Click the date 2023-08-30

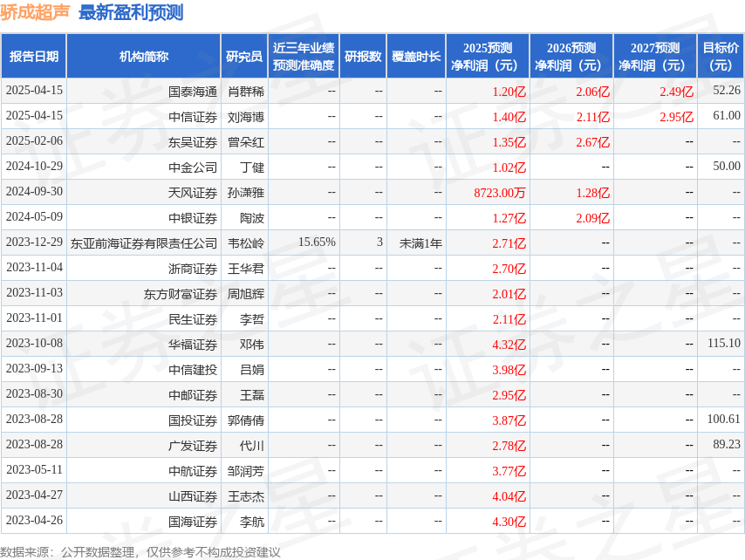click(x=34, y=393)
